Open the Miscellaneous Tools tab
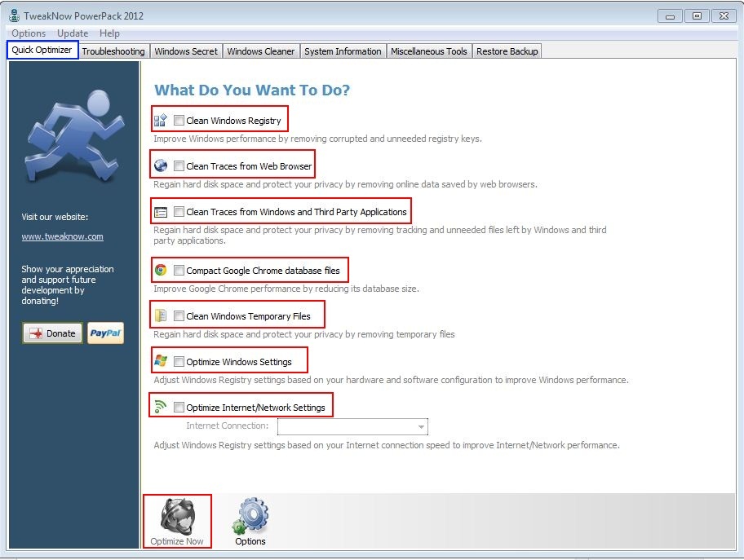Screen dimensions: 744x560 click(429, 51)
